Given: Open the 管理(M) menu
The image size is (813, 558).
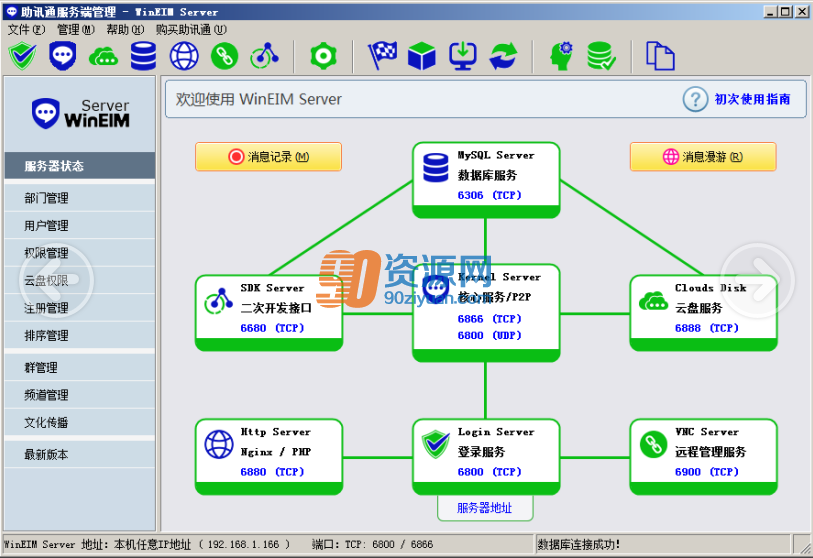Looking at the screenshot, I should tap(76, 30).
